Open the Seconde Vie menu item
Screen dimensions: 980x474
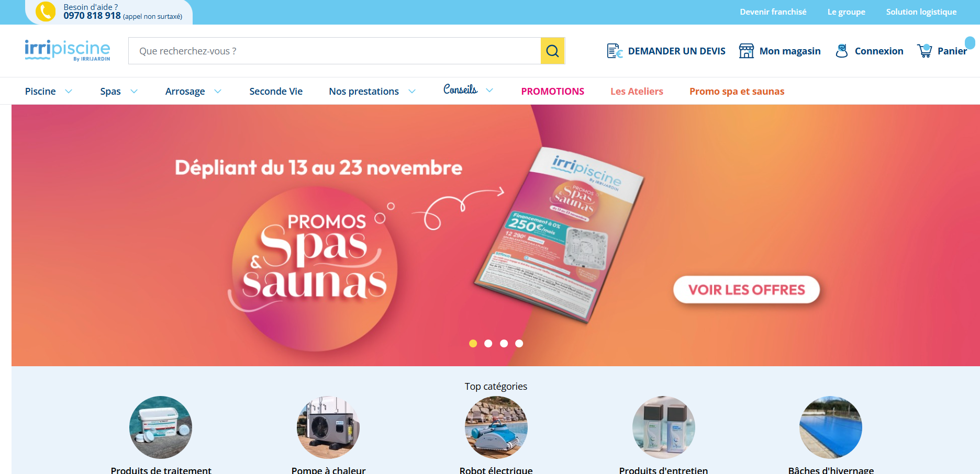click(276, 91)
